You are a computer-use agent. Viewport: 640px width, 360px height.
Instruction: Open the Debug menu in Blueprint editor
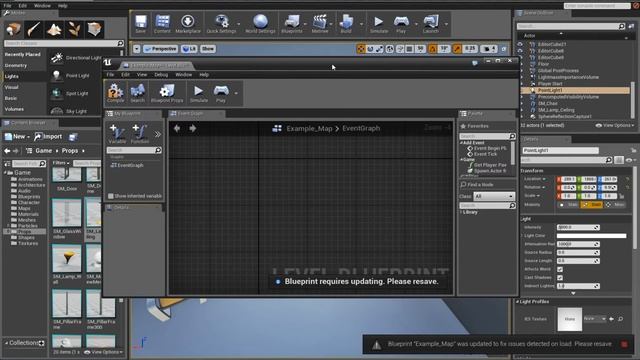tap(161, 75)
